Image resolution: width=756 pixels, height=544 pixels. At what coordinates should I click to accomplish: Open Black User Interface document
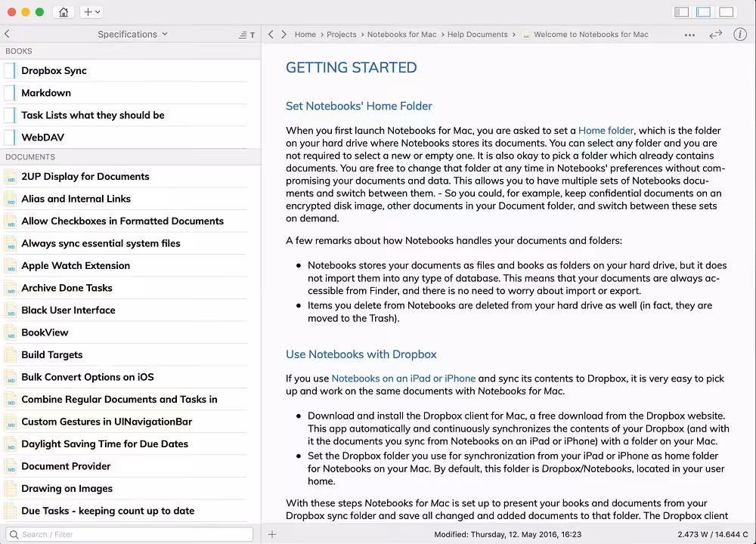(x=131, y=310)
